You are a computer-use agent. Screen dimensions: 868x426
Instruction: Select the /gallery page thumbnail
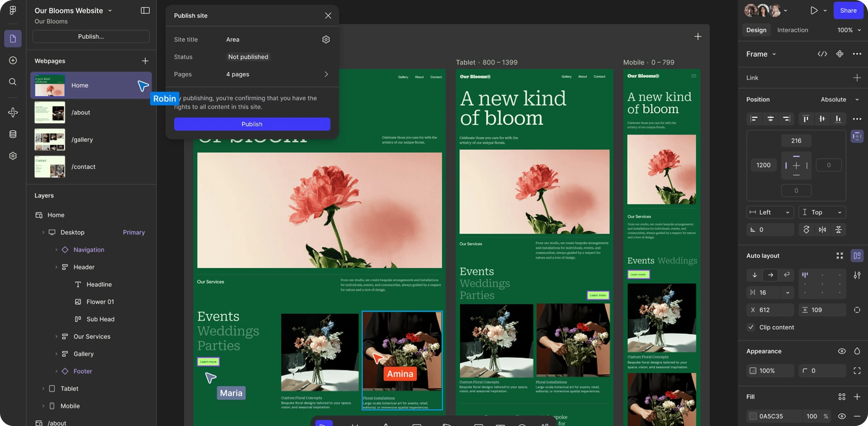(x=49, y=140)
